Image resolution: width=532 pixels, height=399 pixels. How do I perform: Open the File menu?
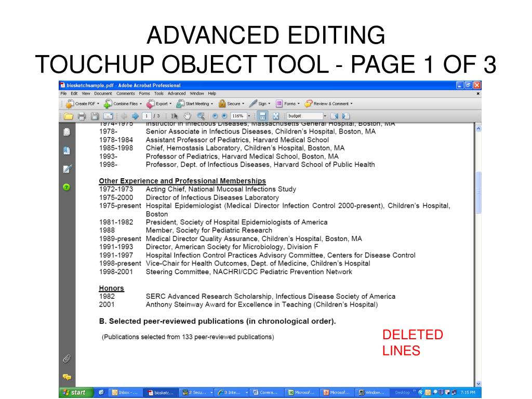(63, 94)
